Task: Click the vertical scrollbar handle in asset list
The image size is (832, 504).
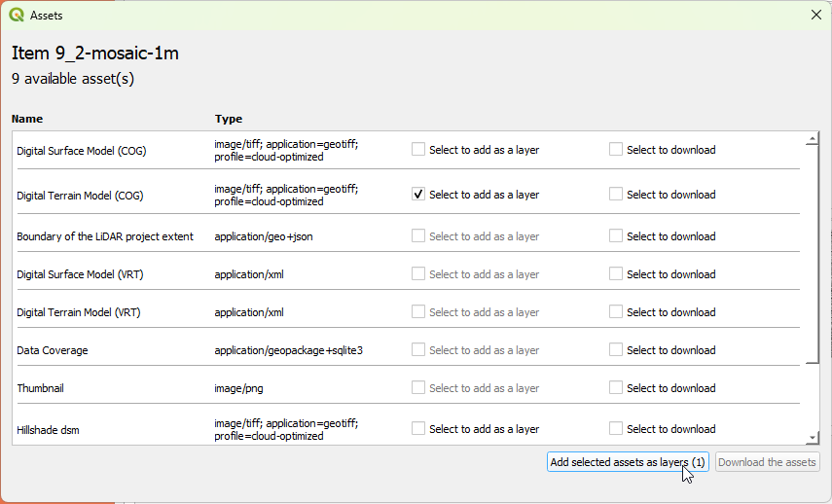Action: 813,253
